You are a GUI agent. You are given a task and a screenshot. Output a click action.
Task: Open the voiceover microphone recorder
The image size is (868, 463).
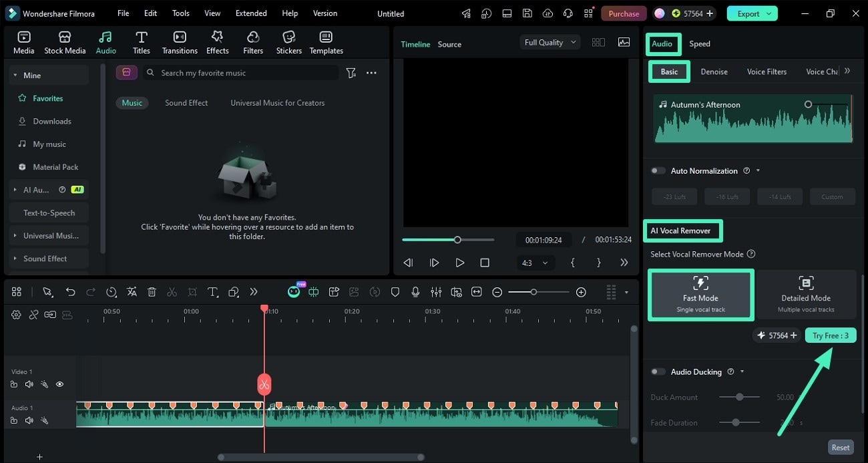[x=415, y=292]
